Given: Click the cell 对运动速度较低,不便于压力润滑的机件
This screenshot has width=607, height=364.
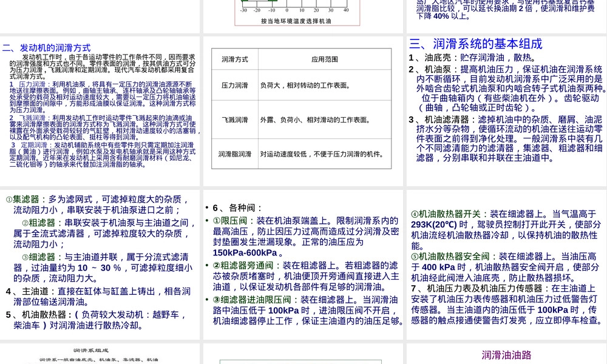Looking at the screenshot, I should (x=324, y=154).
